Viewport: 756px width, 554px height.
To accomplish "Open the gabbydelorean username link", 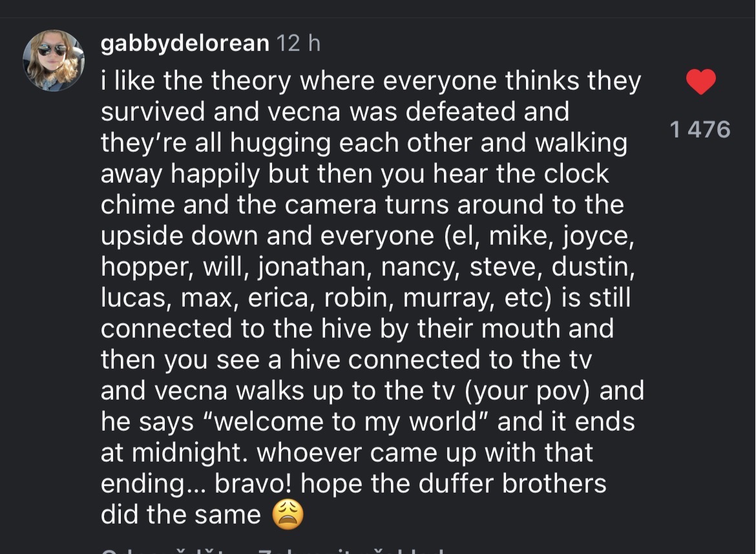I will click(x=185, y=43).
